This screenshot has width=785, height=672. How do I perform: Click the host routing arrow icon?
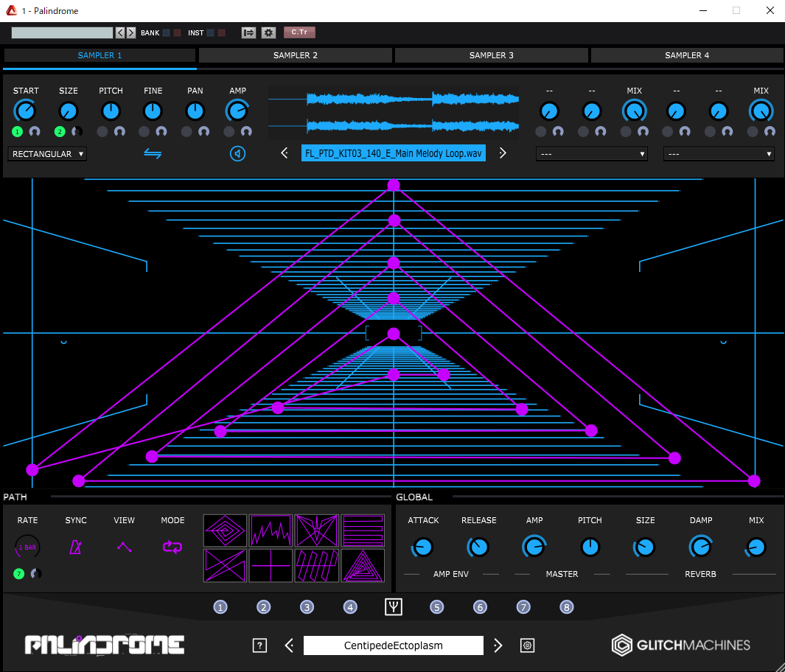click(248, 32)
